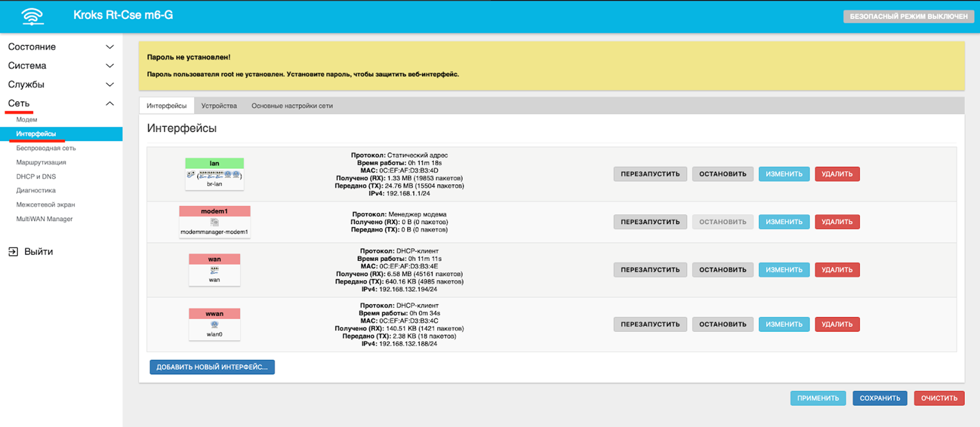
Task: Click the logout arrow icon beside Выйти
Action: click(x=13, y=252)
